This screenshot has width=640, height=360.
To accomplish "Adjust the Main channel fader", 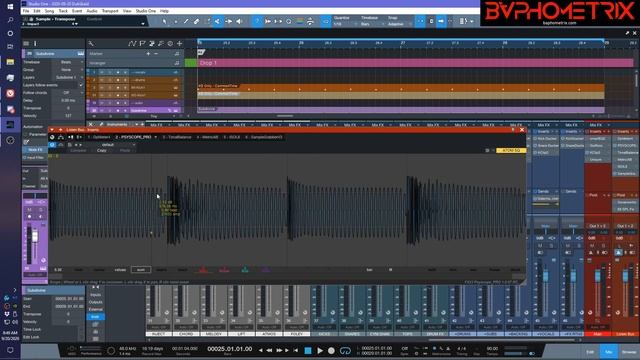I will pyautogui.click(x=598, y=276).
